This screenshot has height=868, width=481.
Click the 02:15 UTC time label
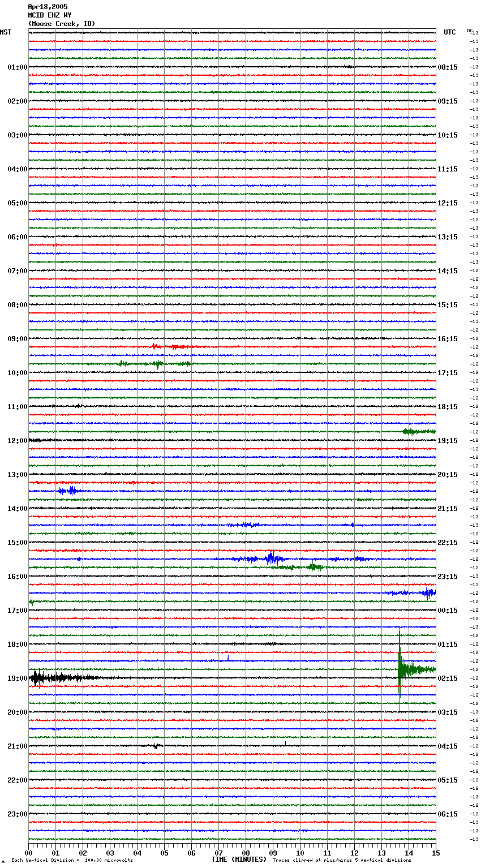[x=448, y=678]
